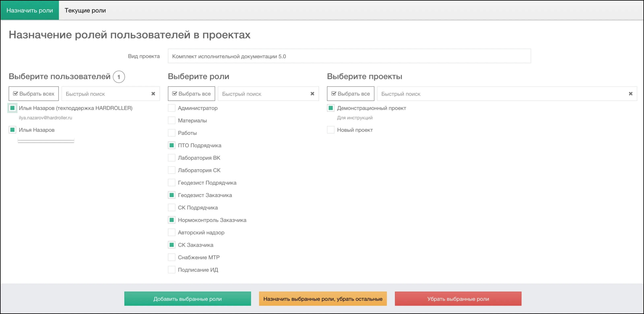
Task: Uncheck user Илья Назаров (техподдержка HARDROLLER)
Action: (12, 108)
